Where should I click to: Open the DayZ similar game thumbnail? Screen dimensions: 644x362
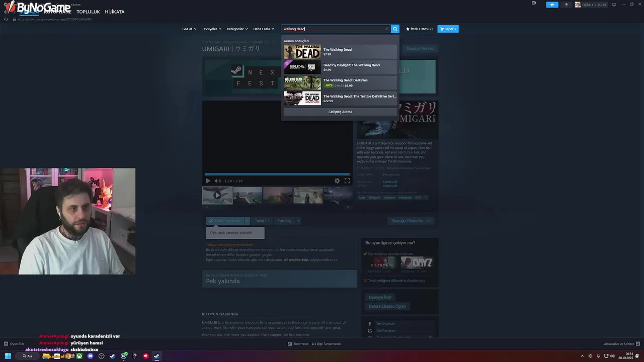click(x=417, y=262)
